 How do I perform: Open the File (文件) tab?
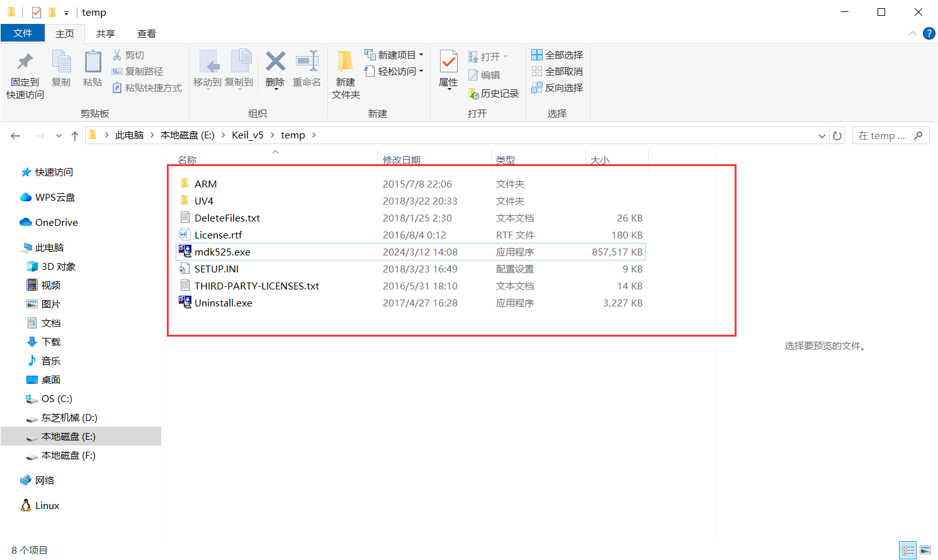point(23,33)
